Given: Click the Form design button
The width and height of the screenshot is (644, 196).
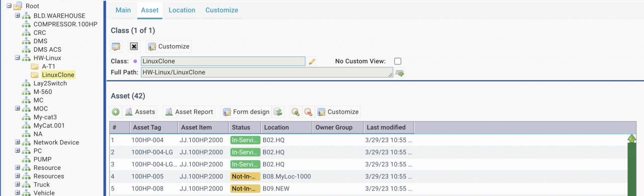Looking at the screenshot, I should tap(246, 112).
